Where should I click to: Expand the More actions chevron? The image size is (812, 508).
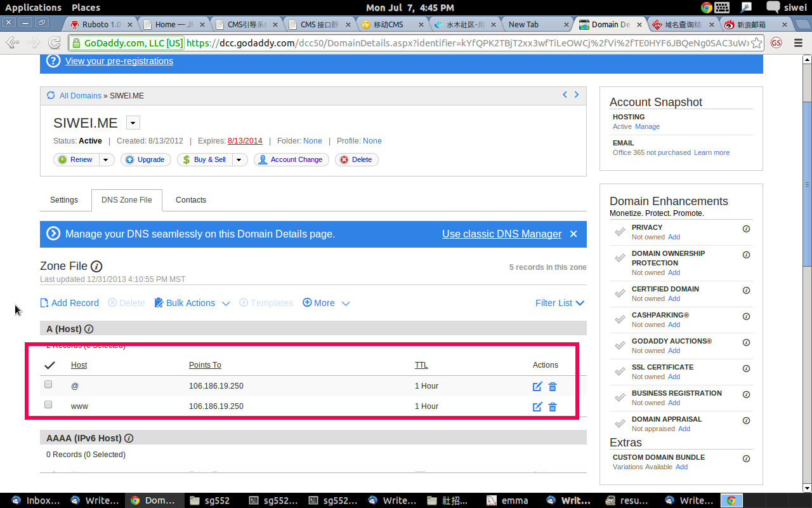[346, 304]
